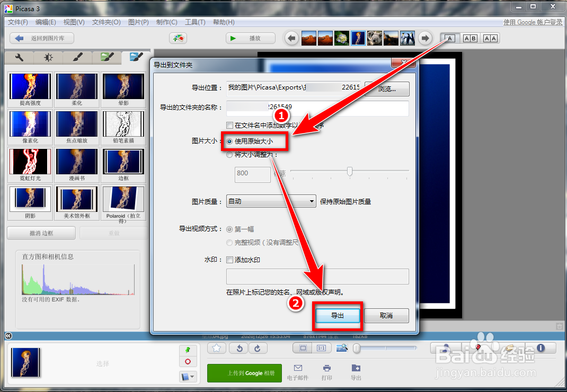View photo information via the info icon

[x=541, y=348]
